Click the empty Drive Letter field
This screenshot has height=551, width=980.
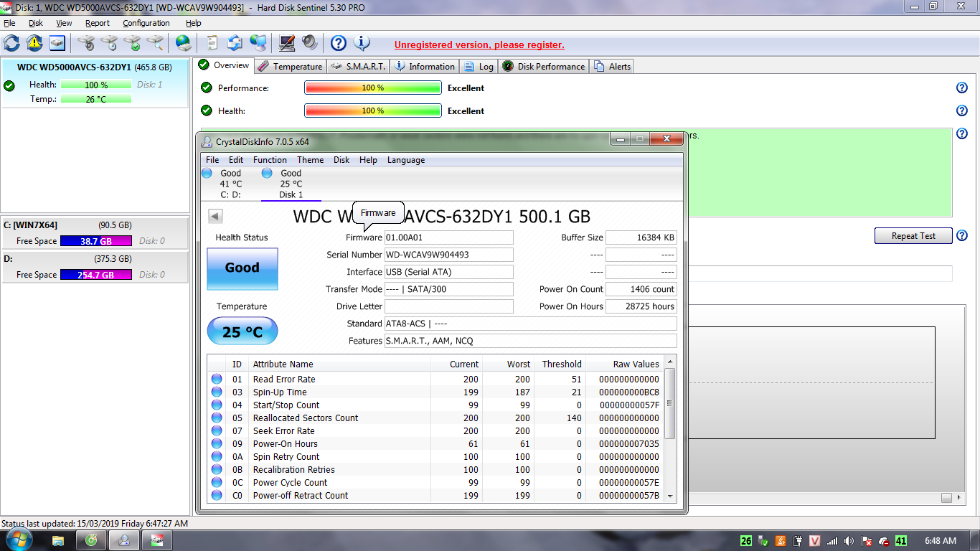(x=448, y=306)
